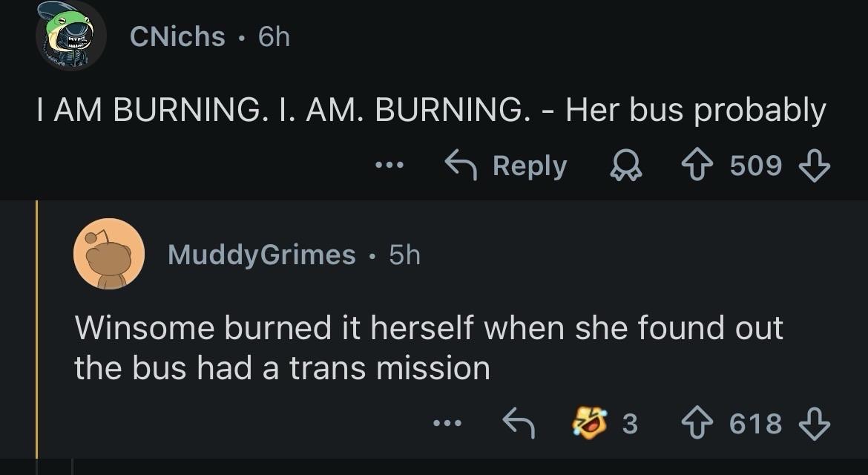Visit the CNichs username profile
This screenshot has height=475, width=868.
177,36
